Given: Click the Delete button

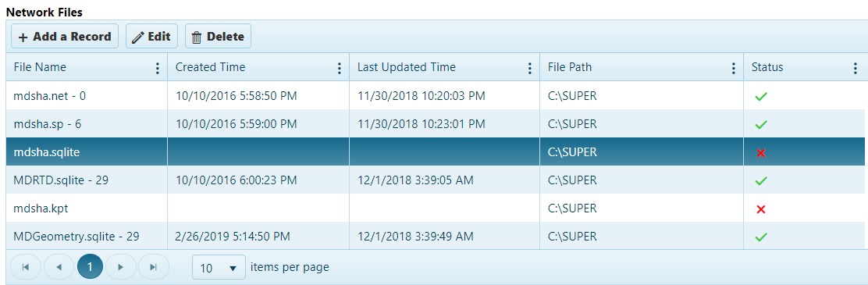Looking at the screenshot, I should (x=218, y=37).
